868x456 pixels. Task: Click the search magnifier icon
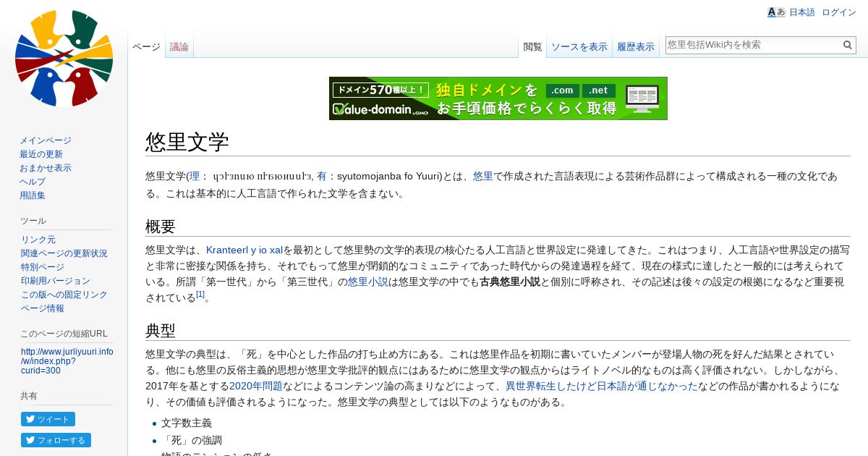click(x=848, y=45)
